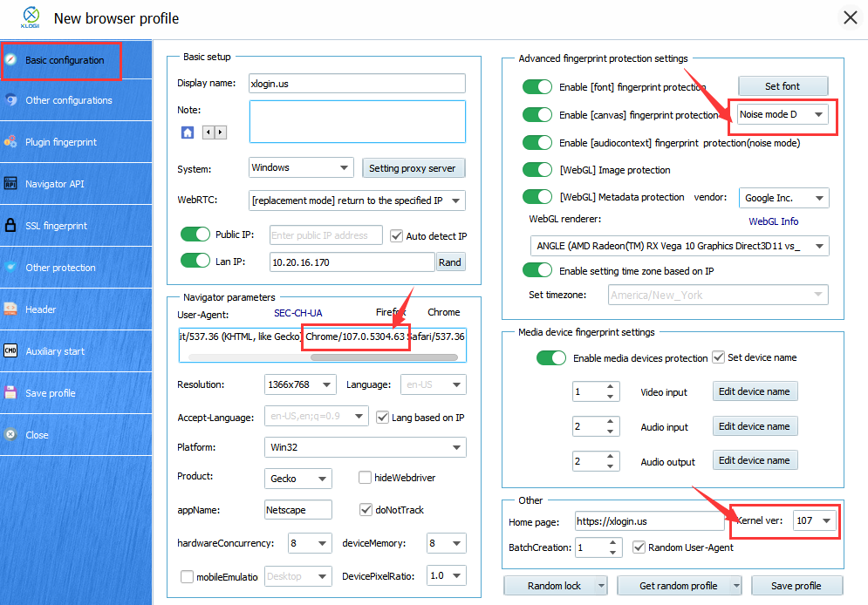Screen dimensions: 868x605
Task: Uncheck Random User-Agent checkbox
Action: [x=639, y=547]
